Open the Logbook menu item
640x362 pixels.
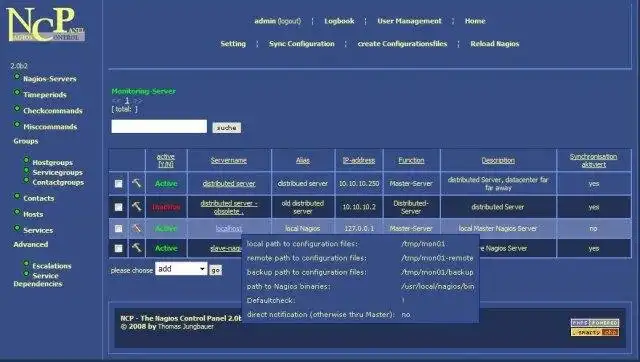[339, 21]
